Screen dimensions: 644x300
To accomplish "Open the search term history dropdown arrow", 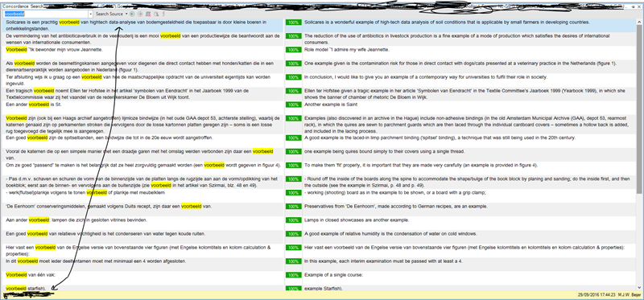I will (90, 14).
